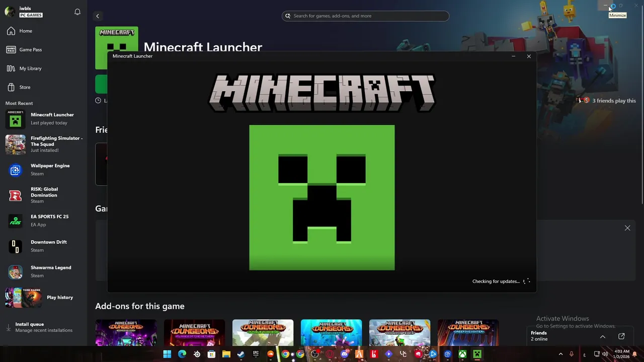This screenshot has width=644, height=362.
Task: Click the 3 friends play this label
Action: point(614,101)
